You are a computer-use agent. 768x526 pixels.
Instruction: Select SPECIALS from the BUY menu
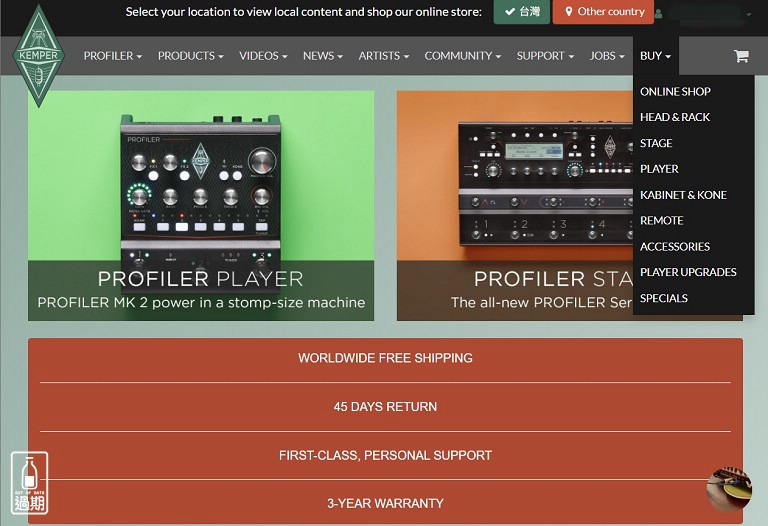(664, 298)
